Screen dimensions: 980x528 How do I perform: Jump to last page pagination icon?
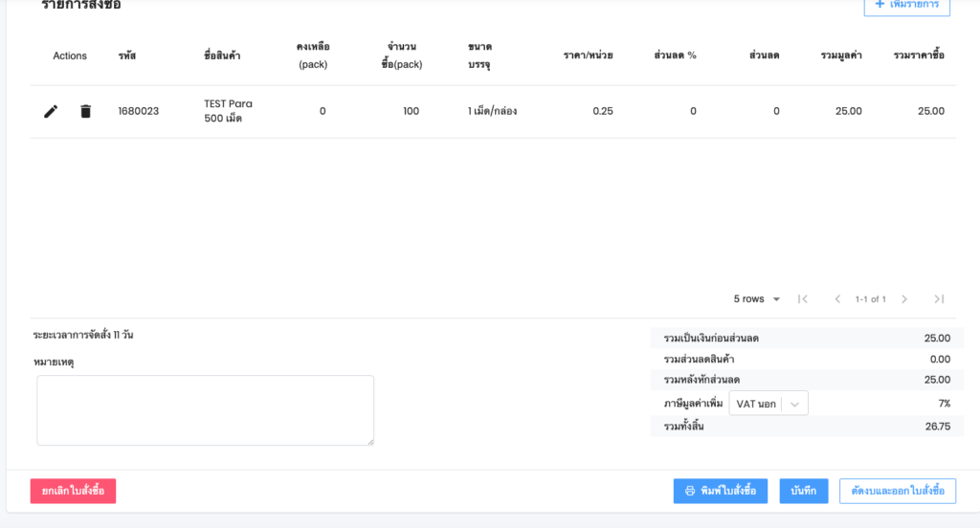(939, 299)
